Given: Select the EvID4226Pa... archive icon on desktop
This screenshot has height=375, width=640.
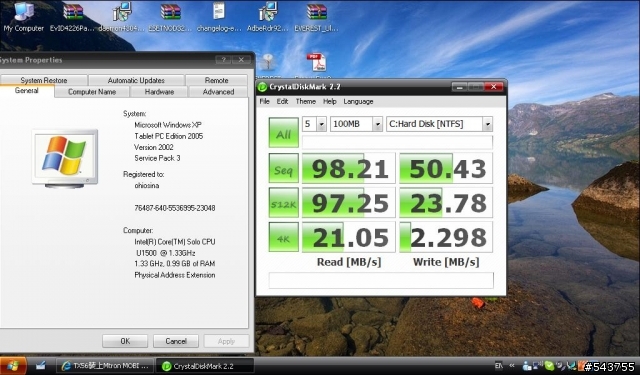Looking at the screenshot, I should (x=73, y=16).
